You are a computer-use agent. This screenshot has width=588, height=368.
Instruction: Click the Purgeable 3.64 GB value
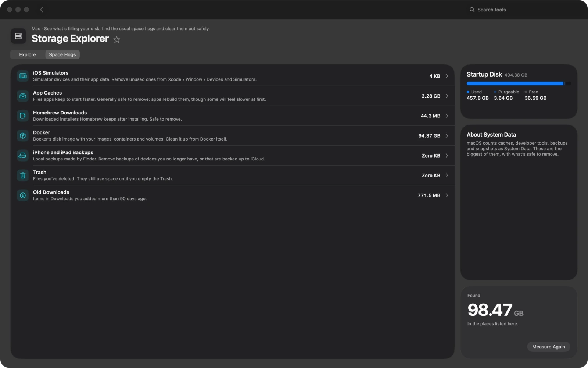point(503,98)
